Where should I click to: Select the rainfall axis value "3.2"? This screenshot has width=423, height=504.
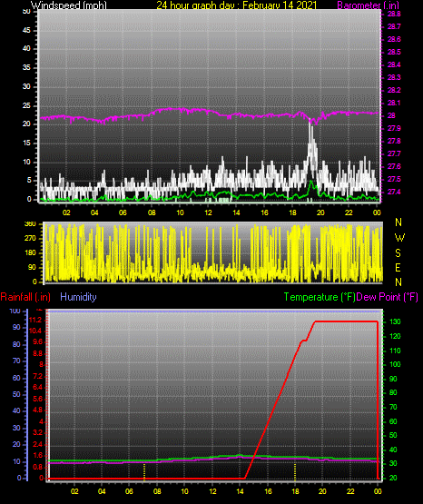(x=38, y=432)
